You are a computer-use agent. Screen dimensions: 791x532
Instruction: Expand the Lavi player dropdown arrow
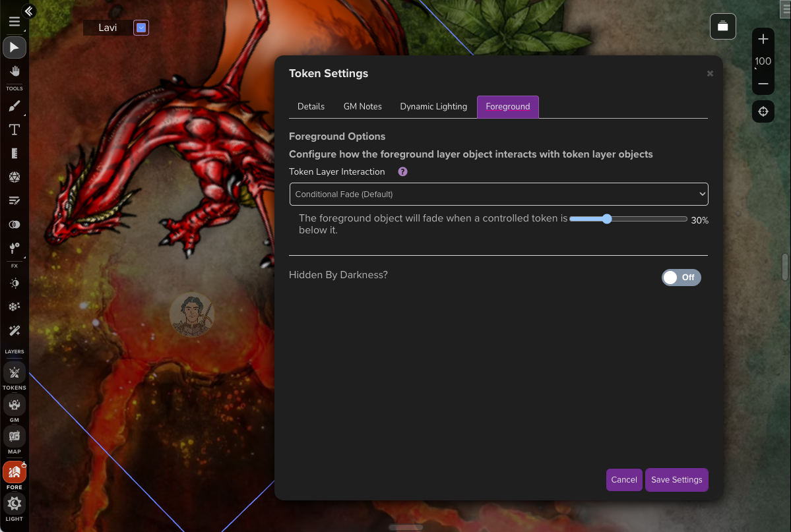click(141, 28)
